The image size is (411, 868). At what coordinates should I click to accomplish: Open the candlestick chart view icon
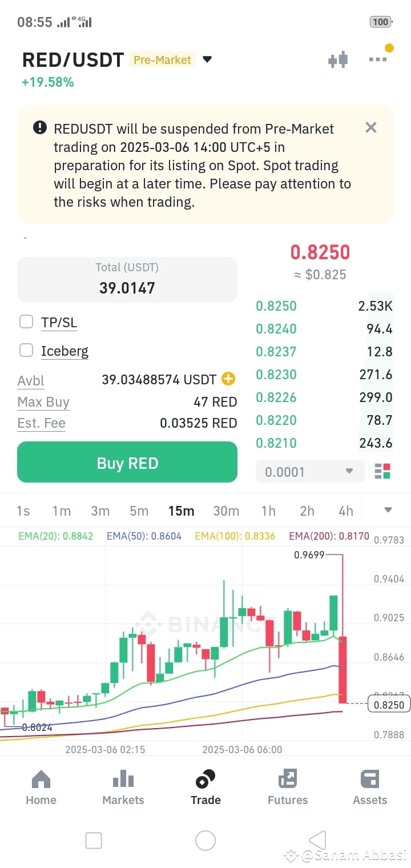(338, 59)
